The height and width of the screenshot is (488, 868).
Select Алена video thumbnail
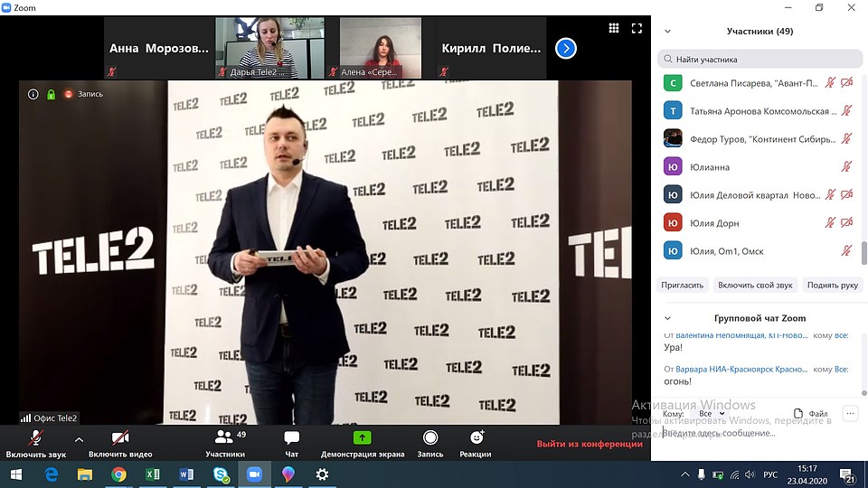(381, 48)
